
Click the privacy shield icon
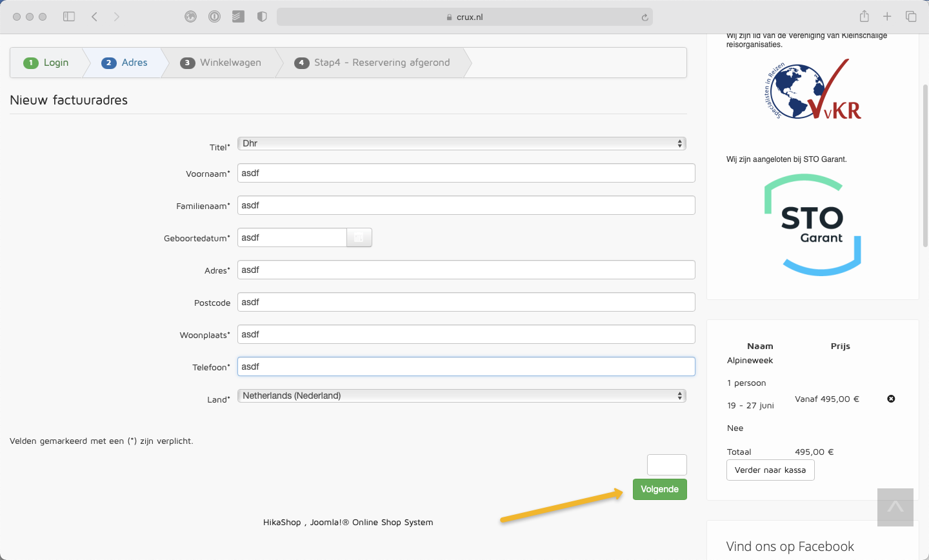pyautogui.click(x=262, y=17)
